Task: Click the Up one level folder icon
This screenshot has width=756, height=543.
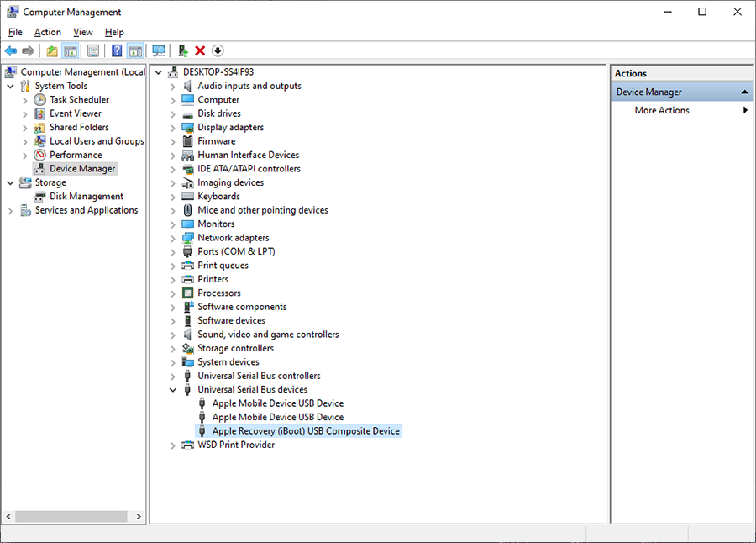Action: click(52, 51)
